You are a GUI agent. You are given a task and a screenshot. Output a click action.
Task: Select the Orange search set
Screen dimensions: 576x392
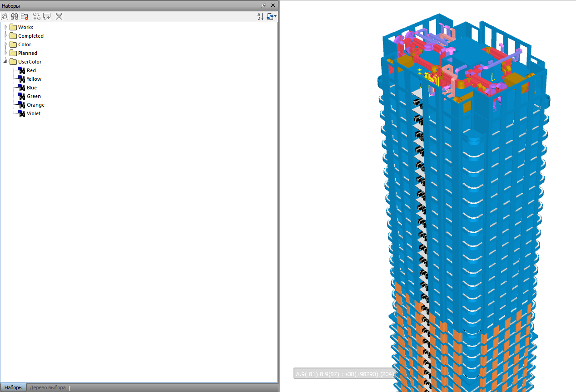pos(35,105)
